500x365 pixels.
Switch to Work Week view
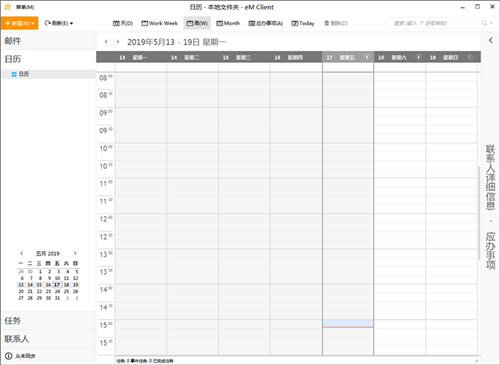pos(159,23)
